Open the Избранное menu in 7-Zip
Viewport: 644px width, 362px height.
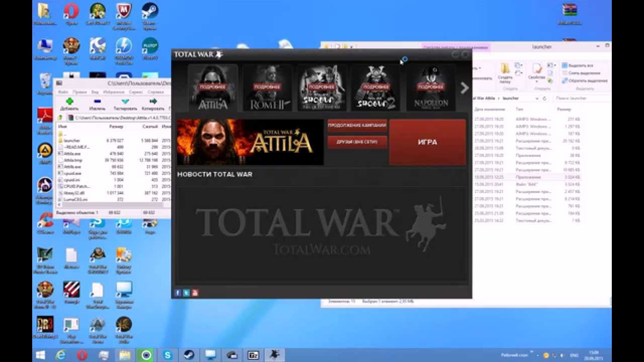pyautogui.click(x=114, y=93)
